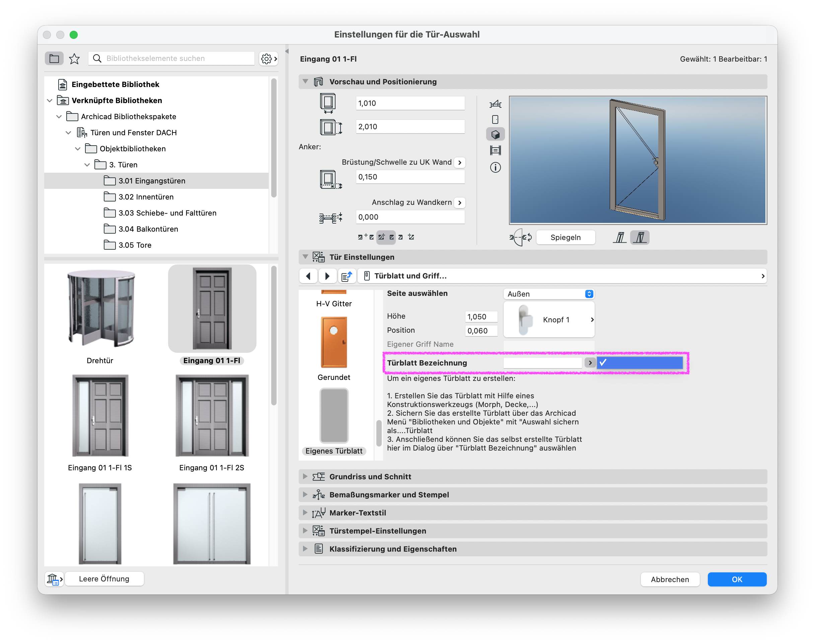The image size is (815, 644).
Task: Select the checkmarked blue list entry
Action: click(640, 363)
